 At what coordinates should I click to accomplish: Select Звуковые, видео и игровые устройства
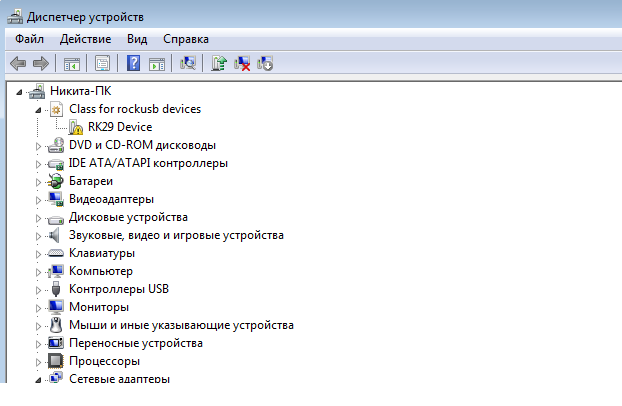[176, 235]
